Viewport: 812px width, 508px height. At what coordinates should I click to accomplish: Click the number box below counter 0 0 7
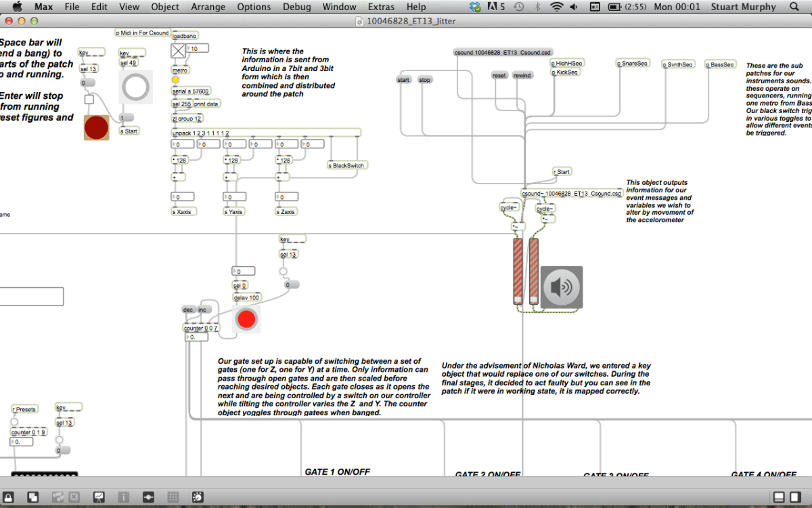pos(197,337)
